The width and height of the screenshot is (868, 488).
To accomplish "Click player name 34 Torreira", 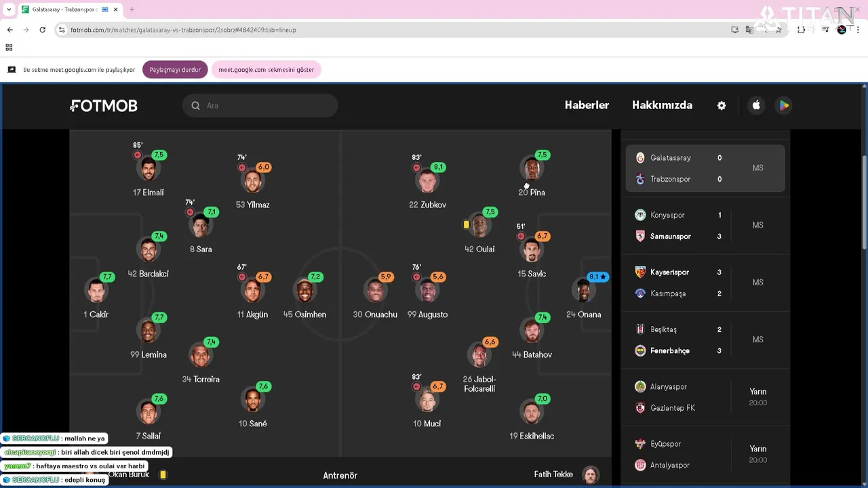I will [201, 380].
